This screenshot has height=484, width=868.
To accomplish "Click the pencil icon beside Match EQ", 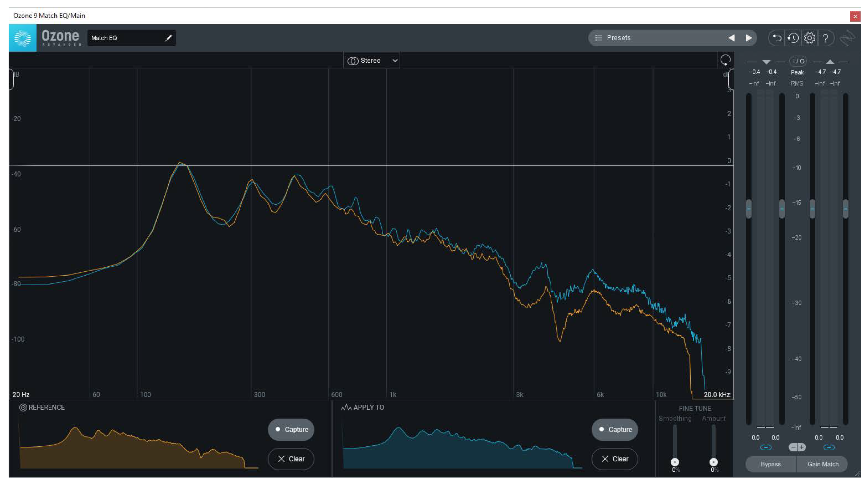I will 168,38.
